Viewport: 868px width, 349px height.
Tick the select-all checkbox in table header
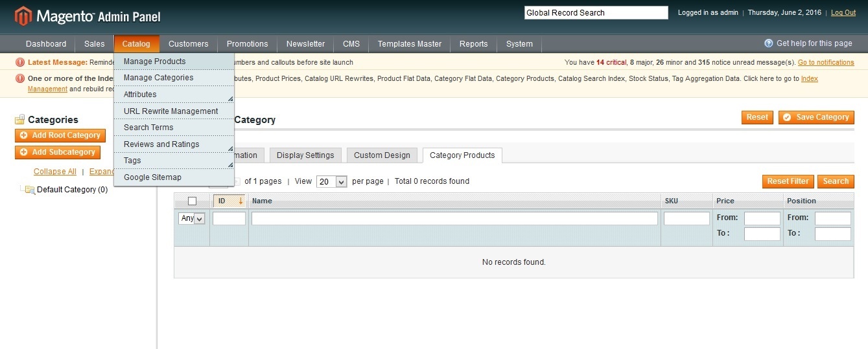[192, 201]
